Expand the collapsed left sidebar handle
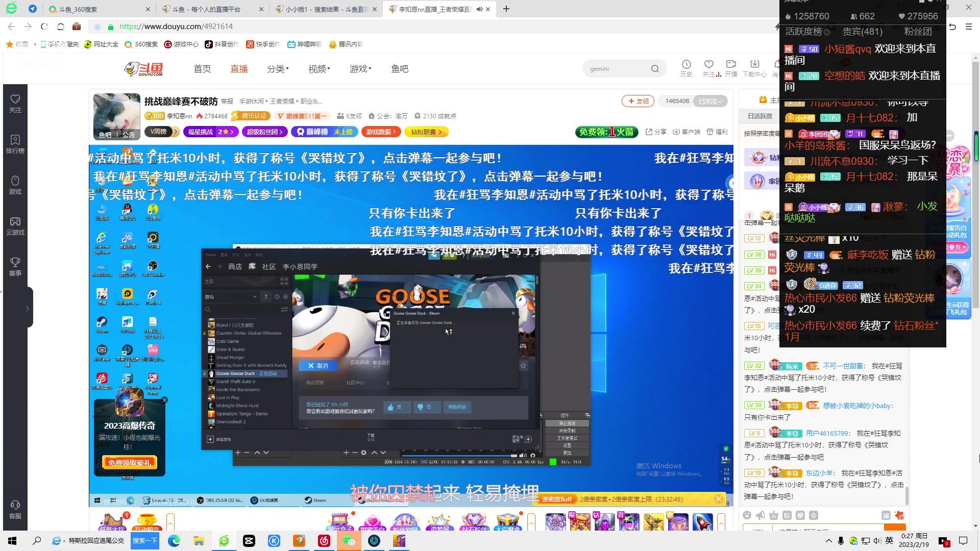The width and height of the screenshot is (980, 551). [x=28, y=308]
